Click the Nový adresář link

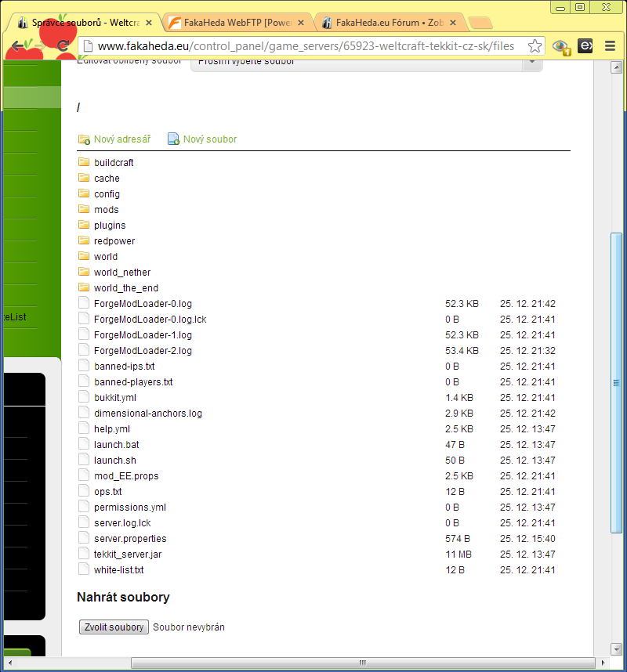click(x=122, y=139)
